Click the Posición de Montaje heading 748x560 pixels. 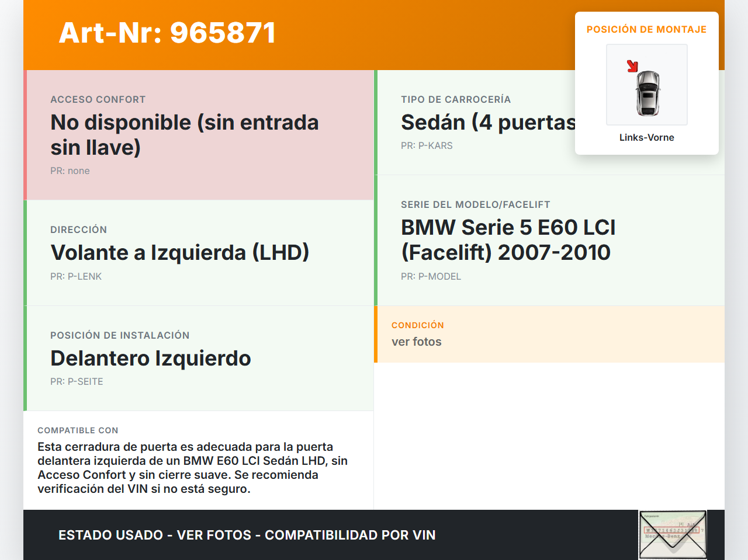click(x=646, y=29)
